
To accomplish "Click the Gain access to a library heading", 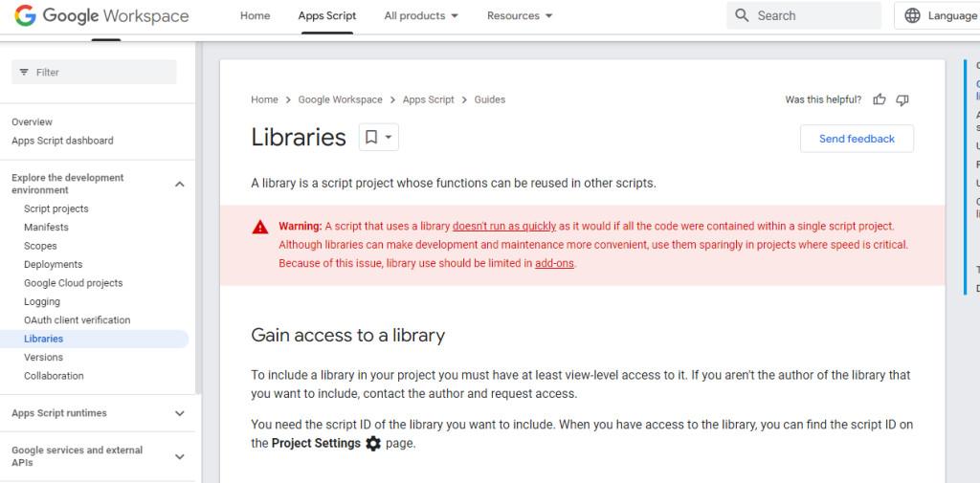I will coord(348,336).
